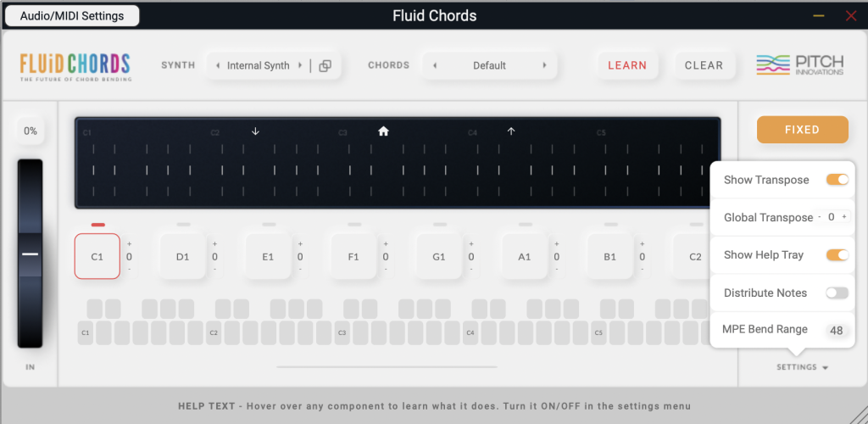The width and height of the screenshot is (868, 424).
Task: Click the LEARN button
Action: point(627,65)
